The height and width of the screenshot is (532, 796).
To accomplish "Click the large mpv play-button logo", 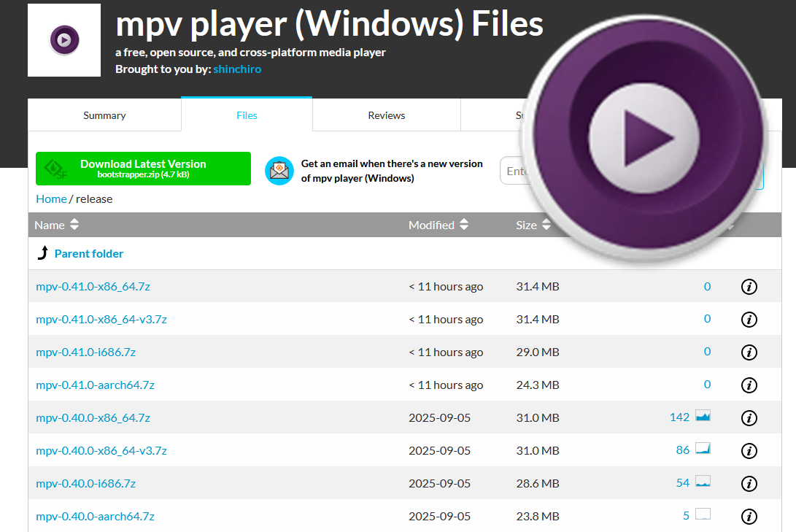I will tap(646, 138).
